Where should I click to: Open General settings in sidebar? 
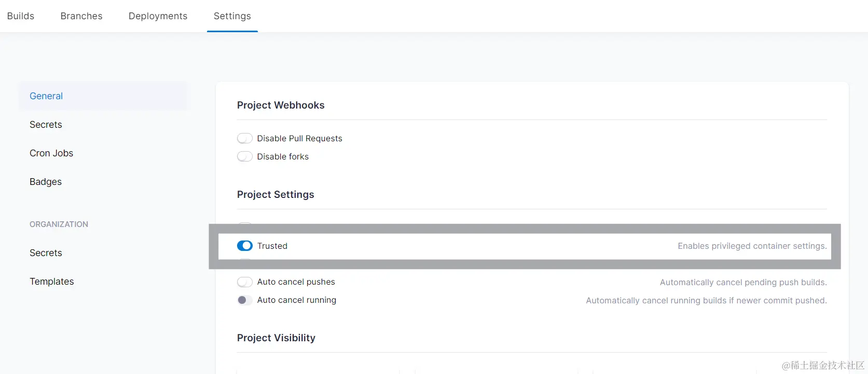point(46,96)
